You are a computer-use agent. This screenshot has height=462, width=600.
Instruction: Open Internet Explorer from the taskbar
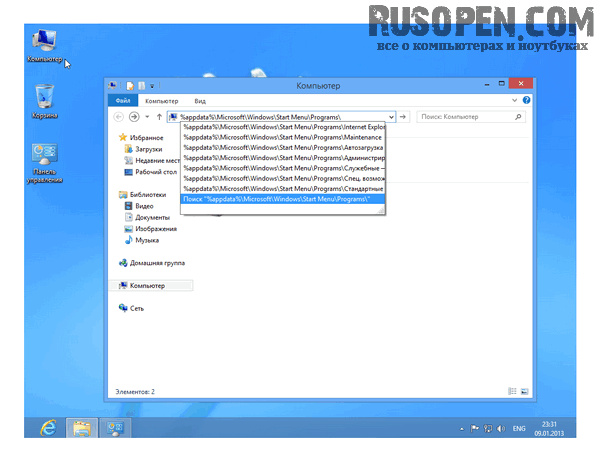(x=46, y=427)
